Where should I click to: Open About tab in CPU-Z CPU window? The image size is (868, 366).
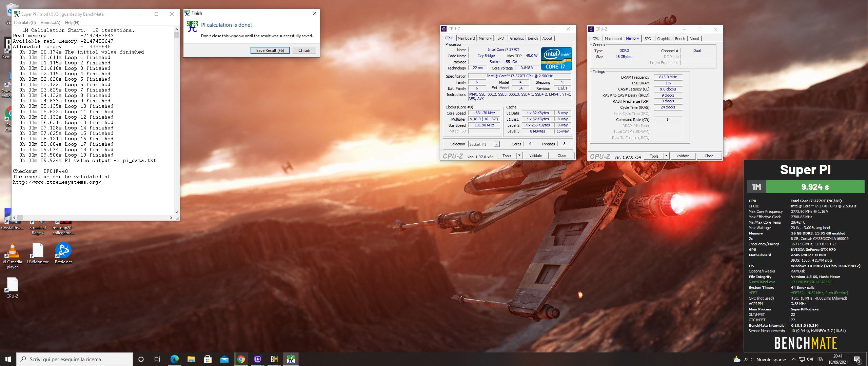(547, 38)
